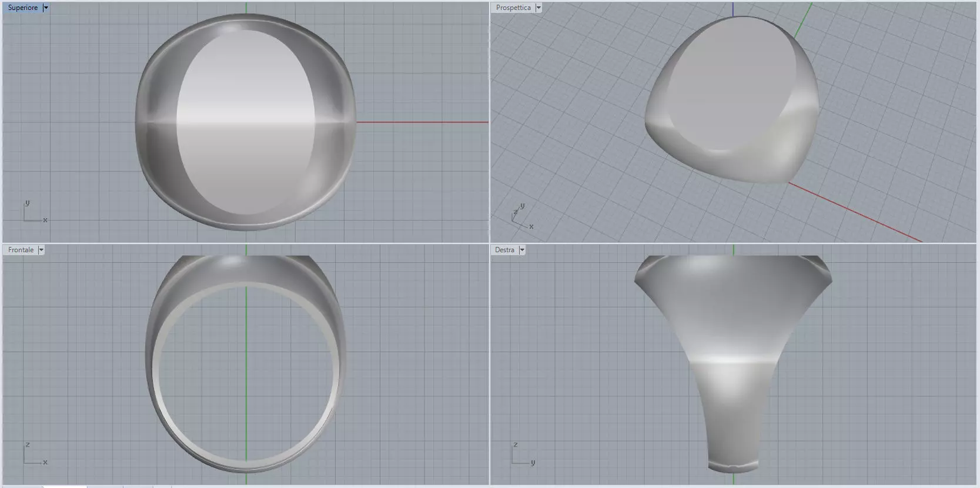Open the Frontale viewport dropdown arrow

coord(41,250)
